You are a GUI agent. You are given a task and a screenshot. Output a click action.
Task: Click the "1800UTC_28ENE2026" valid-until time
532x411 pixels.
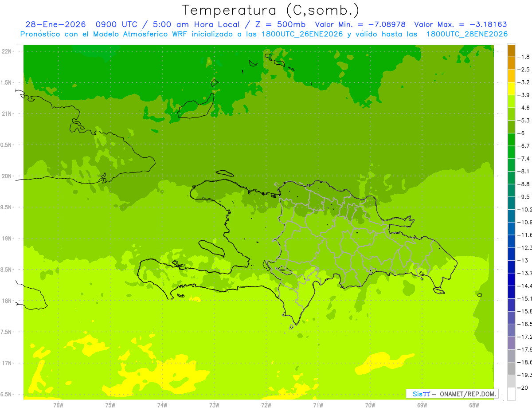467,34
